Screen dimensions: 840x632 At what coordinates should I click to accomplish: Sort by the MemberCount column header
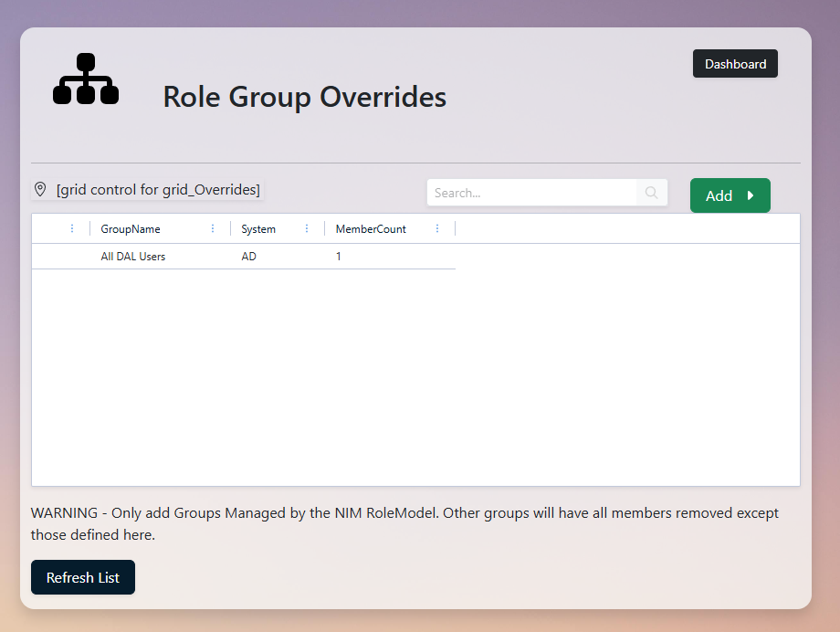coord(371,228)
